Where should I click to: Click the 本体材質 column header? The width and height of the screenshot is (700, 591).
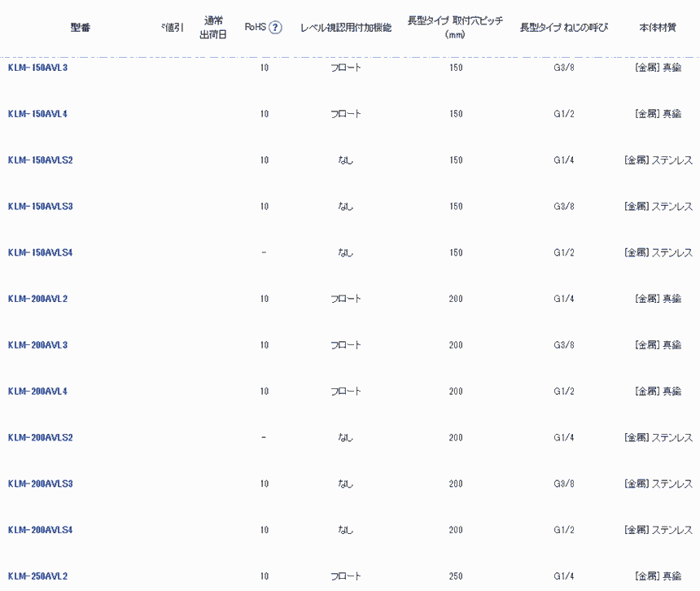658,28
